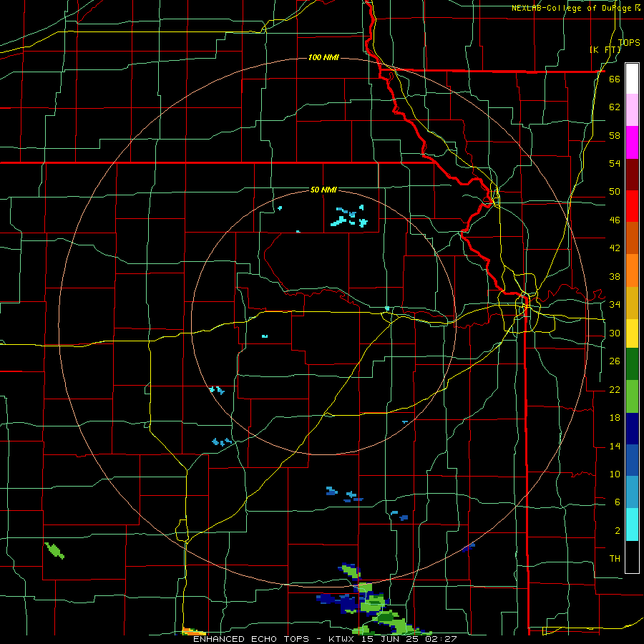The height and width of the screenshot is (644, 644).
Task: Click the 62 value on the scale
Action: 615,107
